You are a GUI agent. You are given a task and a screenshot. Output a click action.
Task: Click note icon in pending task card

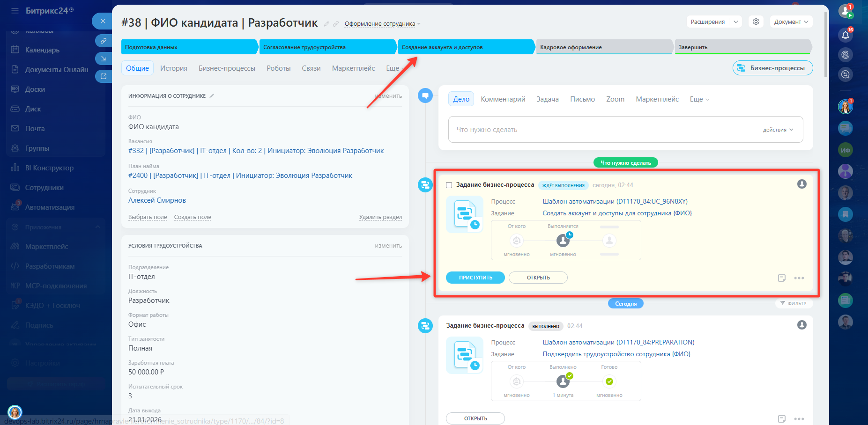pyautogui.click(x=781, y=278)
